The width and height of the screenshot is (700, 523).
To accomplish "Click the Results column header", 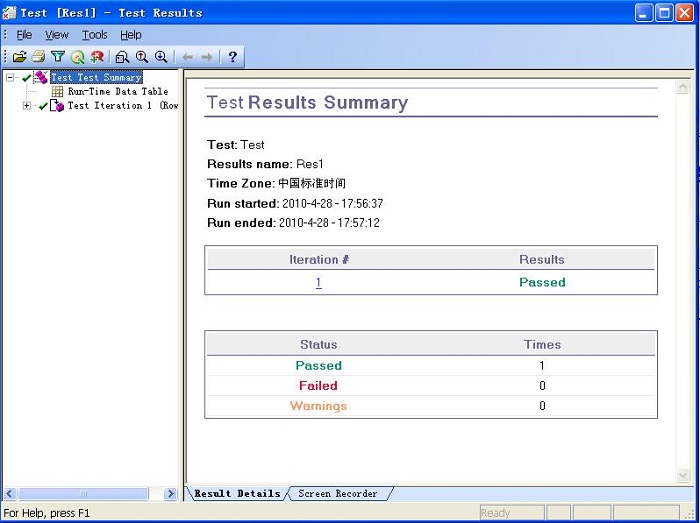I will point(542,260).
